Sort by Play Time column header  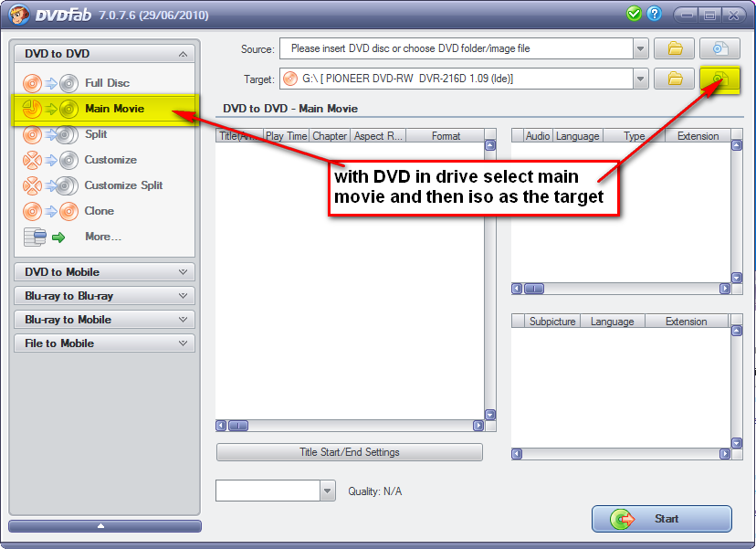287,136
